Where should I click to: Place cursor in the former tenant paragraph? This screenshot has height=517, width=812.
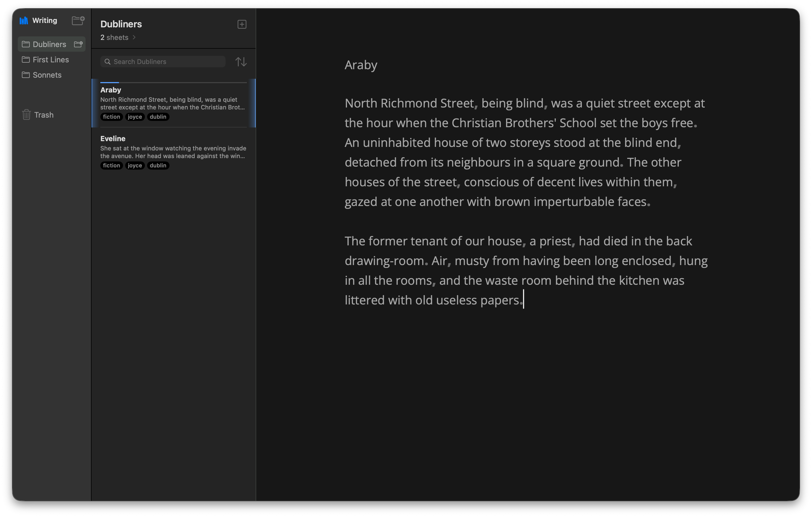[526, 270]
